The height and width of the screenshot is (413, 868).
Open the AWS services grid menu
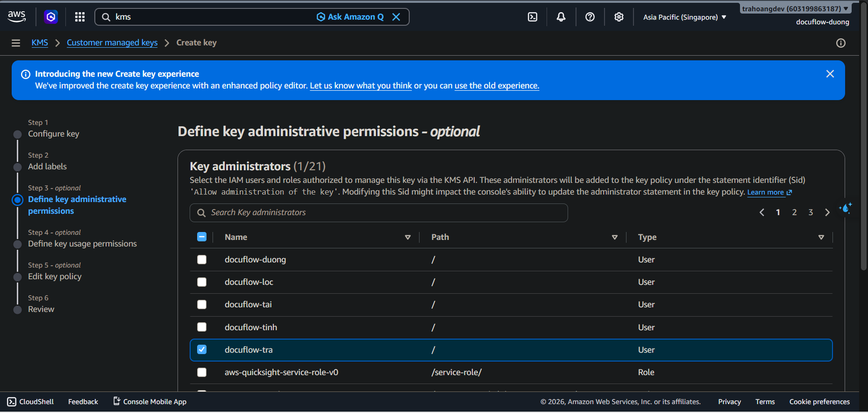pyautogui.click(x=80, y=17)
